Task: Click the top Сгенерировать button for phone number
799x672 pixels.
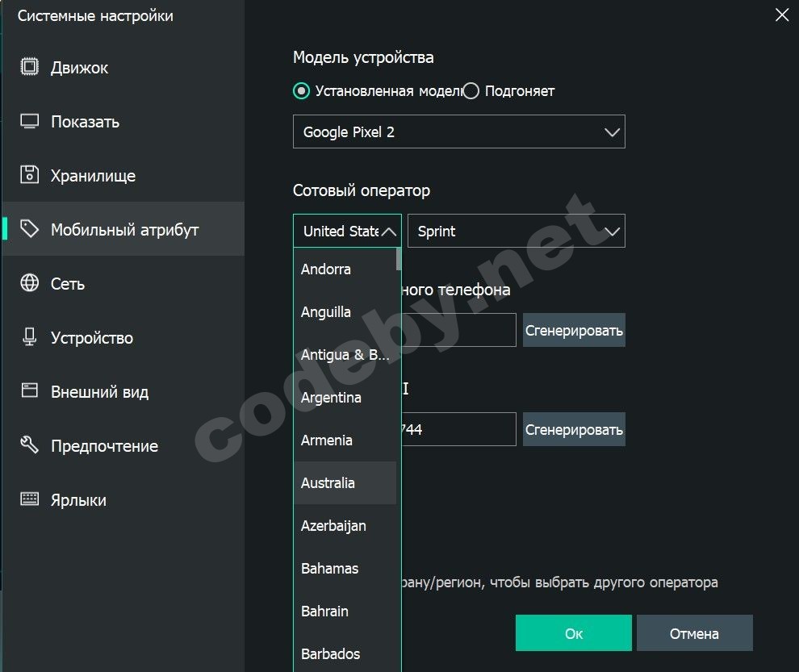Action: point(574,331)
